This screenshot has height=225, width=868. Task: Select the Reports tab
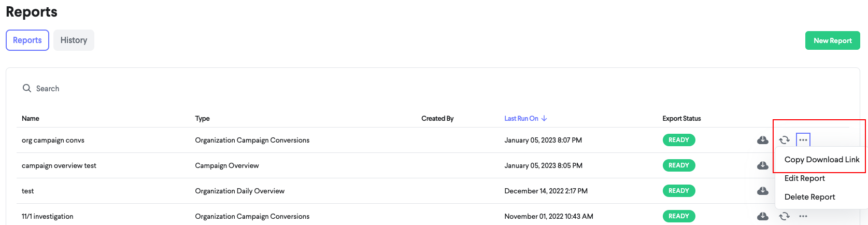click(x=27, y=40)
